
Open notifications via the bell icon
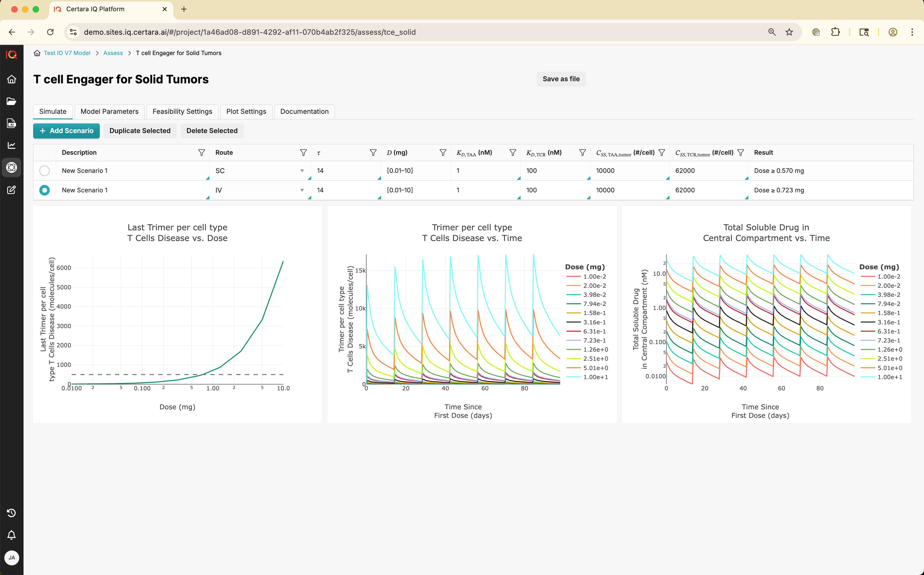point(12,535)
